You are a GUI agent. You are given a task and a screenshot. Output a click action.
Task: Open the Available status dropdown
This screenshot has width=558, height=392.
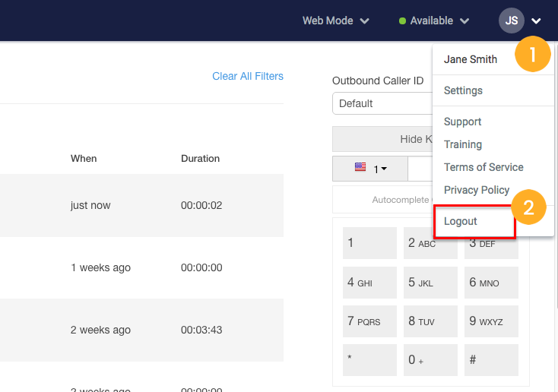[434, 21]
